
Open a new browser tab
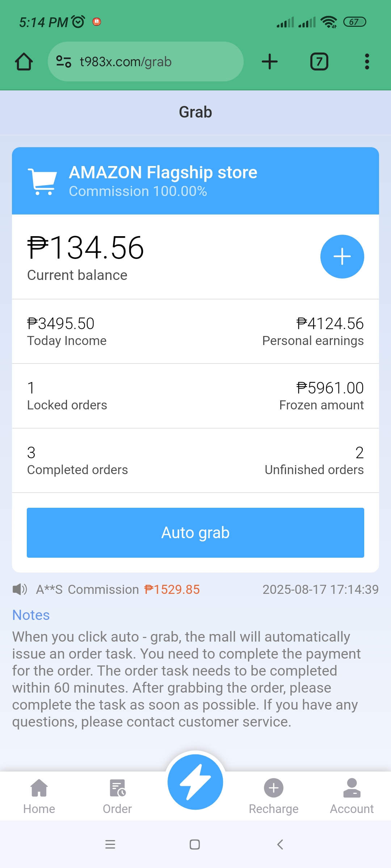(x=270, y=61)
